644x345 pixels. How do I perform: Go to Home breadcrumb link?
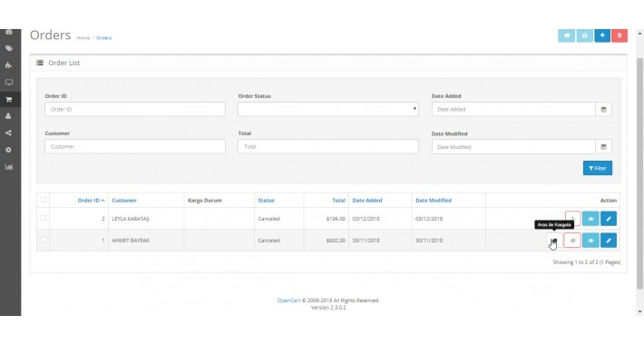pyautogui.click(x=83, y=38)
